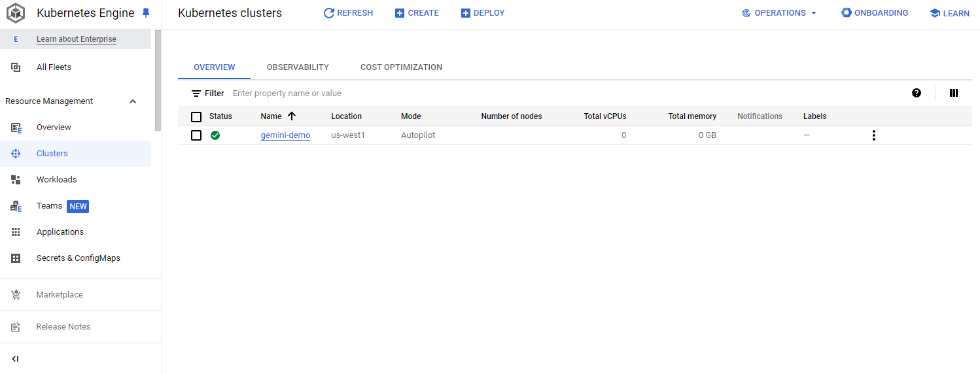This screenshot has height=374, width=980.
Task: Click the Number of nodes column header
Action: 512,116
